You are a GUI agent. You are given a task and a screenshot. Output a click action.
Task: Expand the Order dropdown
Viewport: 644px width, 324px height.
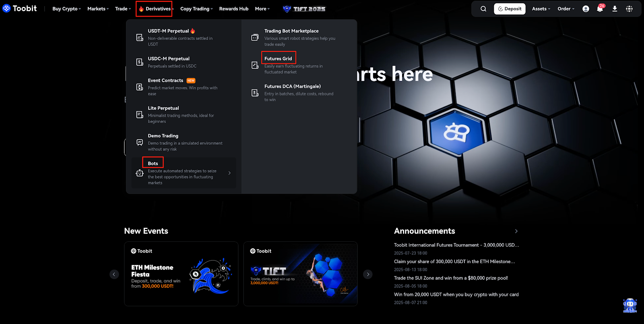566,9
